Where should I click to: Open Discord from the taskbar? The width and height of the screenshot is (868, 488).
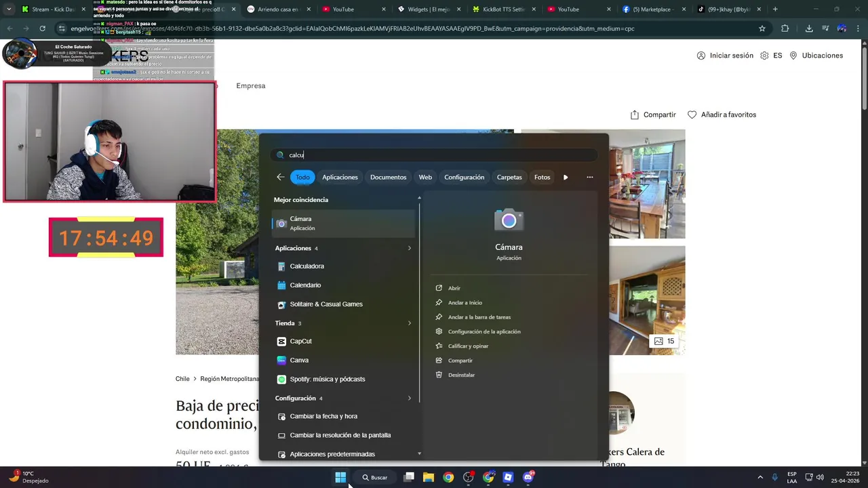528,477
